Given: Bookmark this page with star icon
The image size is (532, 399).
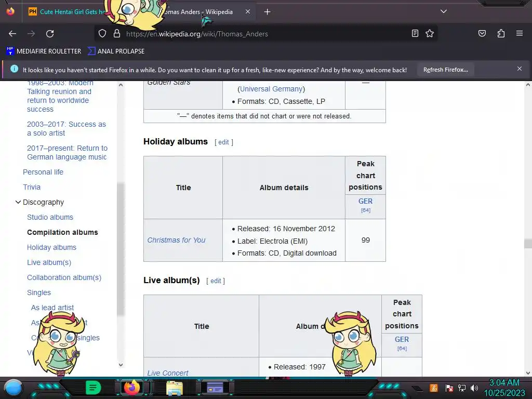Looking at the screenshot, I should tap(430, 33).
